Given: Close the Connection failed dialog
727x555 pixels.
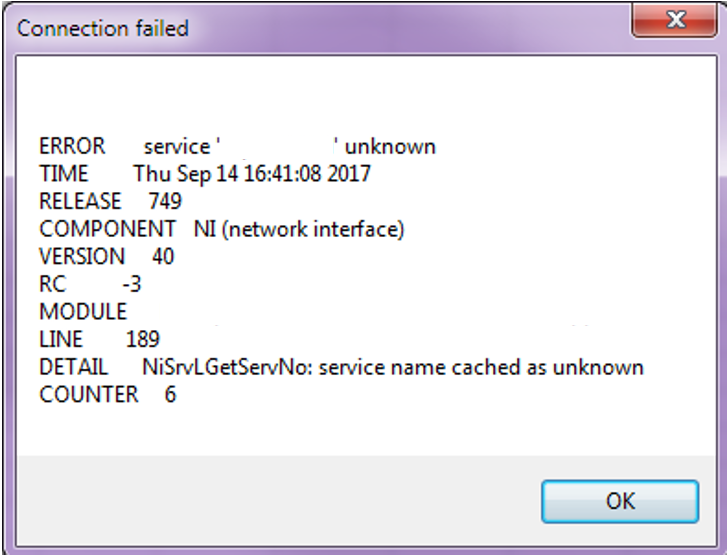Looking at the screenshot, I should click(x=674, y=20).
